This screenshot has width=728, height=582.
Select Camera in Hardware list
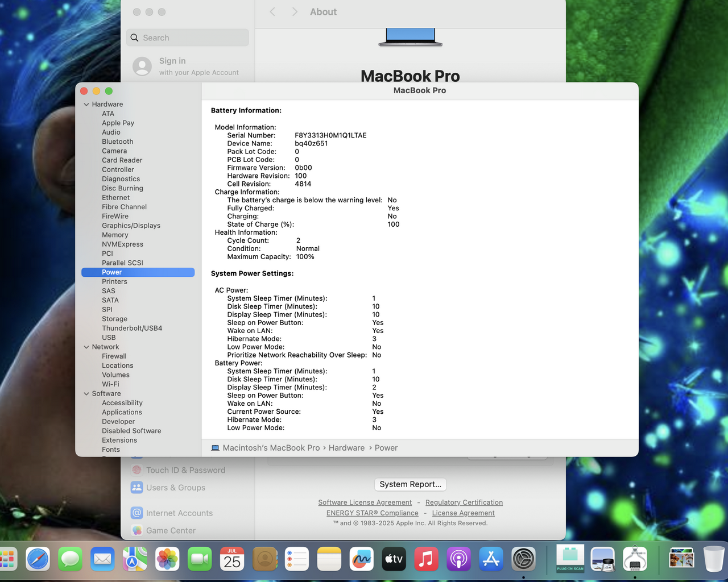114,151
